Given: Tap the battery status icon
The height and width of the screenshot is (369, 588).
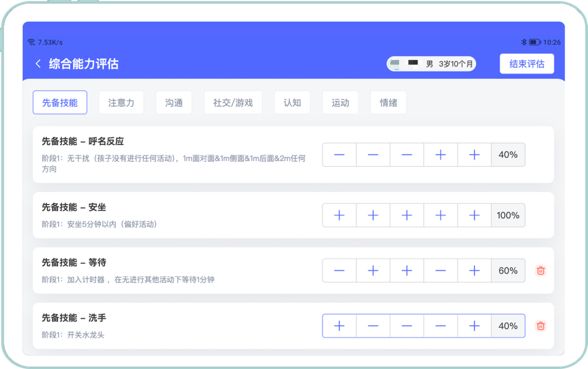Looking at the screenshot, I should coord(534,42).
